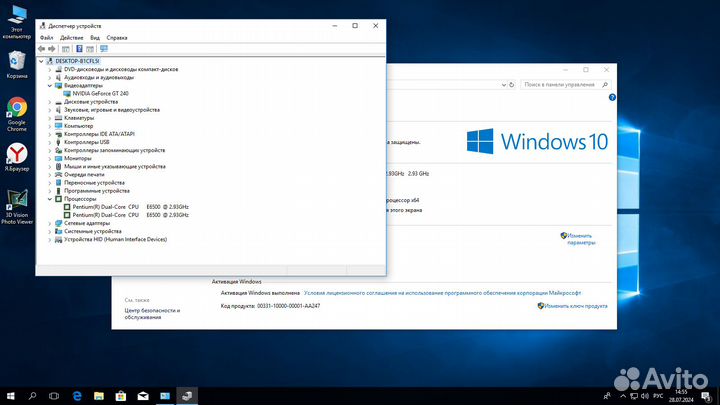This screenshot has height=405, width=720.
Task: Open Microsoft Store from taskbar
Action: [121, 396]
